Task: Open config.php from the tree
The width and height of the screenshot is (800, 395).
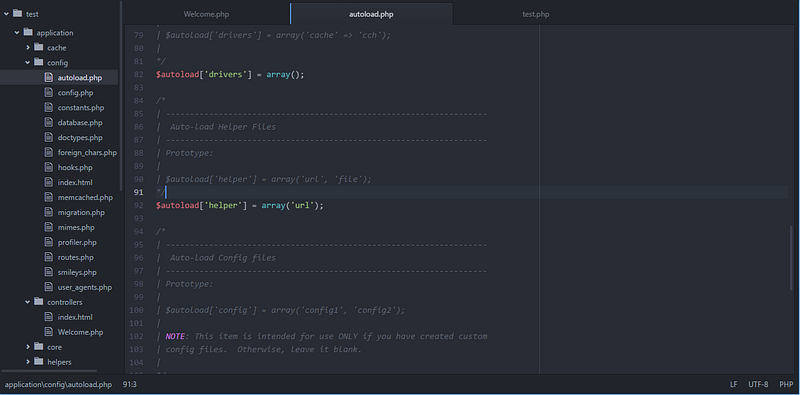Action: [x=75, y=93]
